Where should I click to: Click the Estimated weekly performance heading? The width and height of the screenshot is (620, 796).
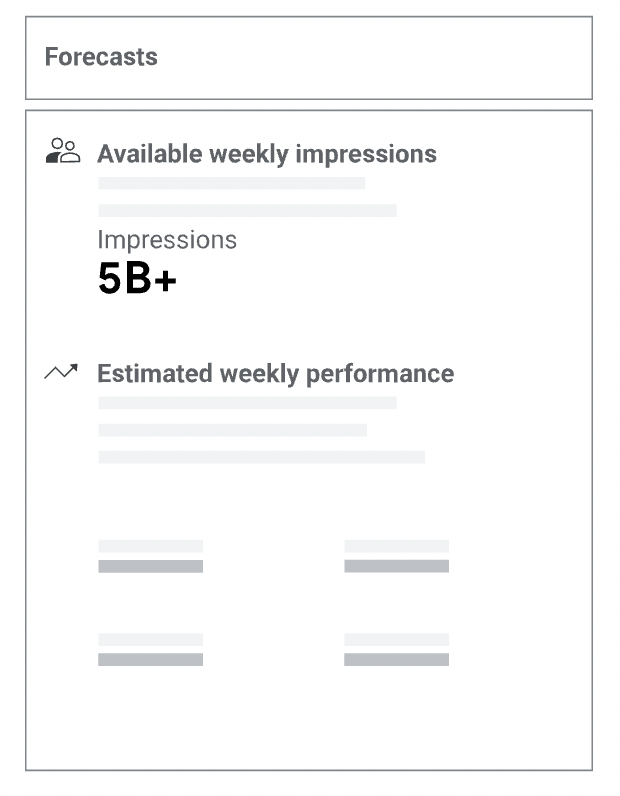point(275,374)
